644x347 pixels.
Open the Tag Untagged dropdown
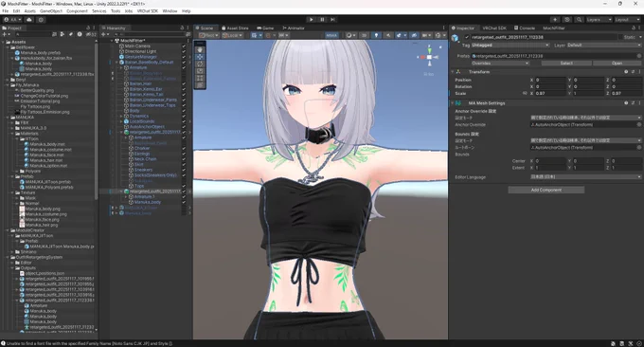point(510,46)
